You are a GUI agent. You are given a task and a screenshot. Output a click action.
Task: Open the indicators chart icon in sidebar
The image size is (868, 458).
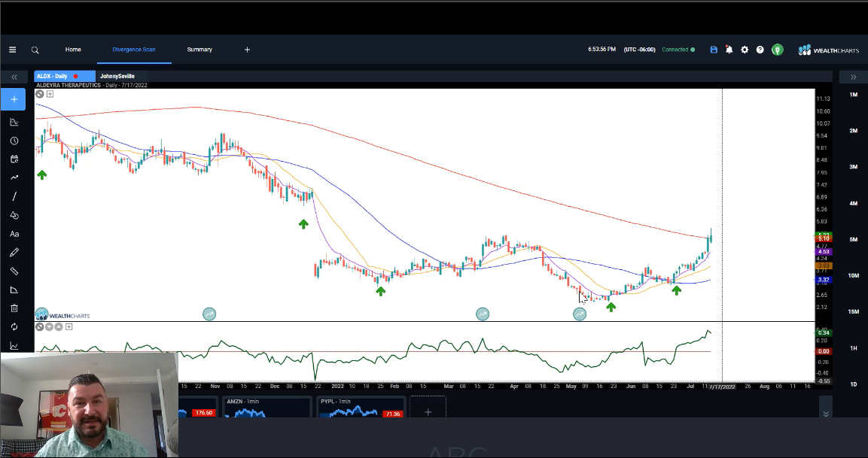(14, 123)
